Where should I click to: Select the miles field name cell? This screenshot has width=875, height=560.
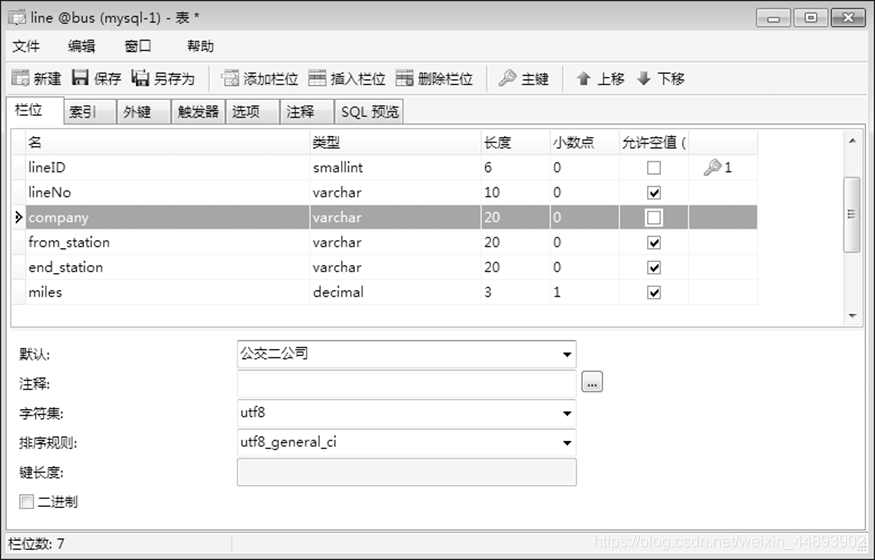[167, 292]
